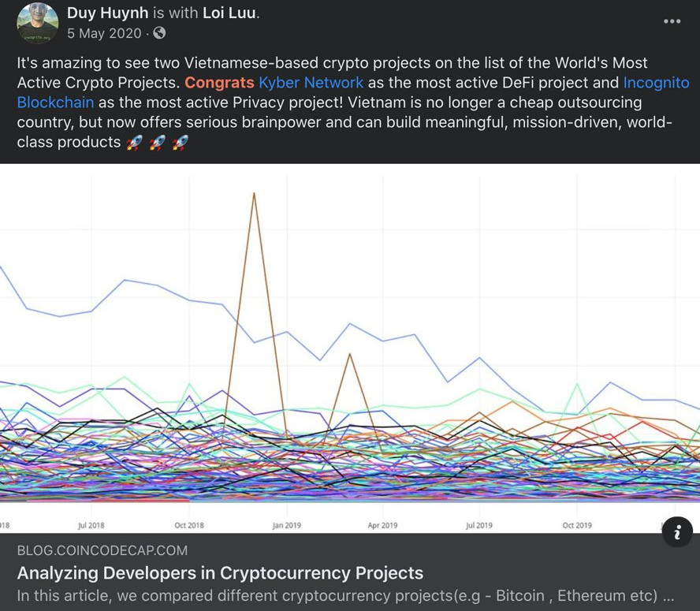The width and height of the screenshot is (700, 611).
Task: Click the tall brown spike peak in chart
Action: 254,194
